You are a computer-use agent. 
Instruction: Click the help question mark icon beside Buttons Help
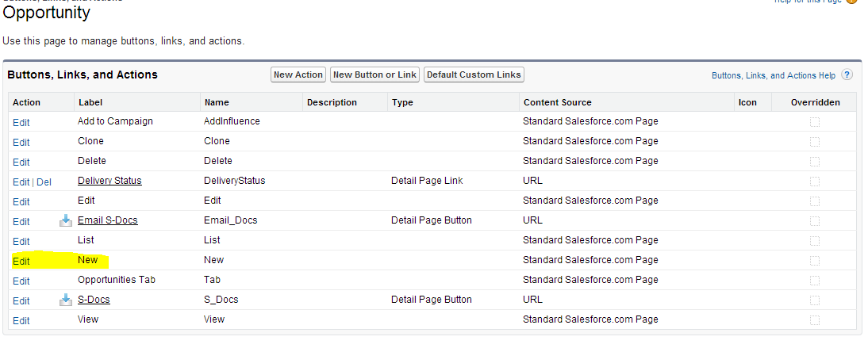pos(847,75)
